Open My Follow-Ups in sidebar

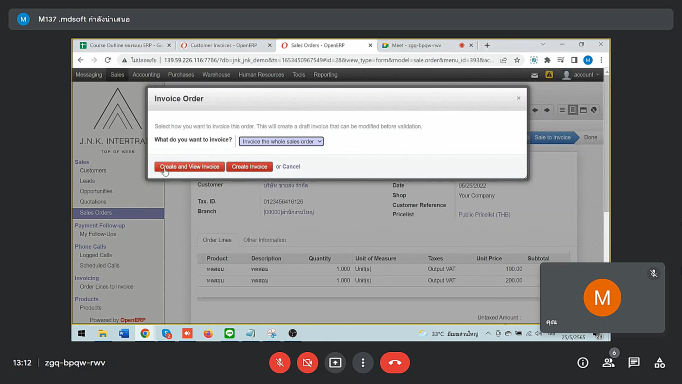pos(98,234)
